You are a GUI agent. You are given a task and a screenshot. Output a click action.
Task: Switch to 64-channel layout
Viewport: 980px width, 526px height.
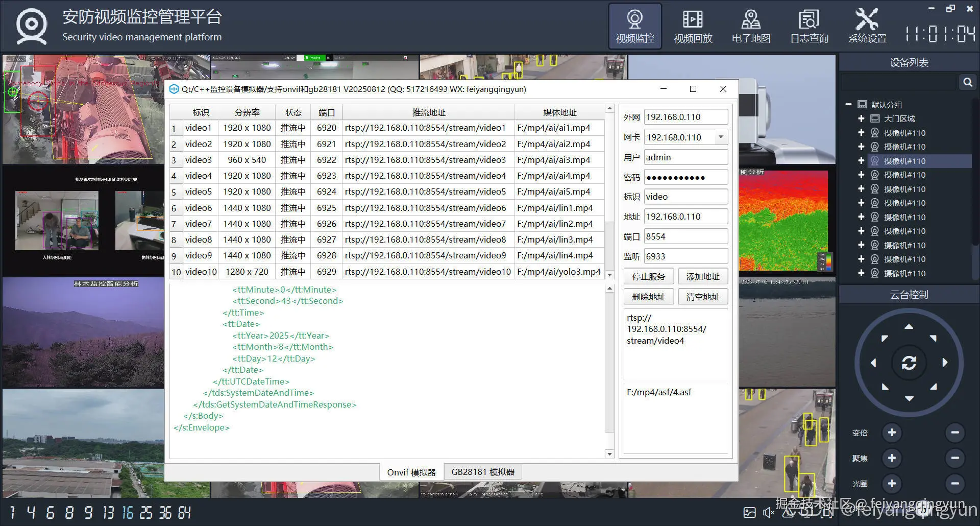tap(184, 512)
